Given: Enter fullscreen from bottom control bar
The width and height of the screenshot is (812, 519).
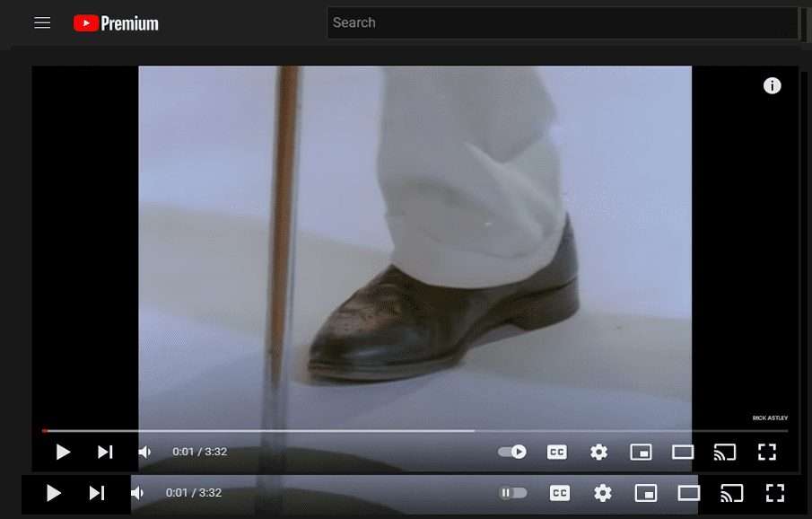Looking at the screenshot, I should 774,493.
